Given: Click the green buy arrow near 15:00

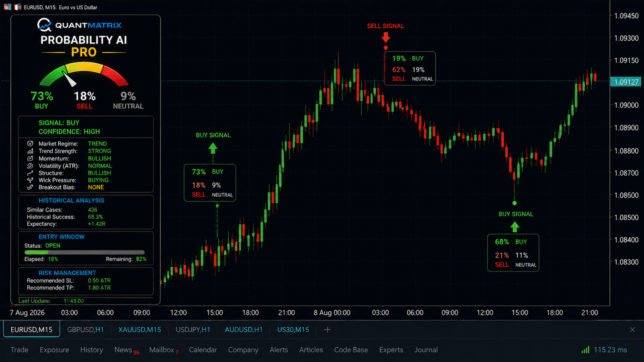Looking at the screenshot, I should pos(213,148).
